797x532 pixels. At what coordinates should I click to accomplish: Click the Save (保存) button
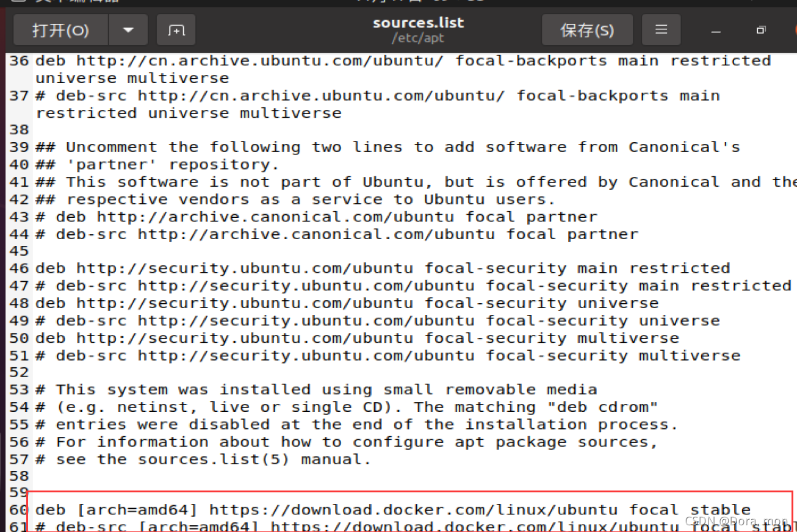pos(587,30)
